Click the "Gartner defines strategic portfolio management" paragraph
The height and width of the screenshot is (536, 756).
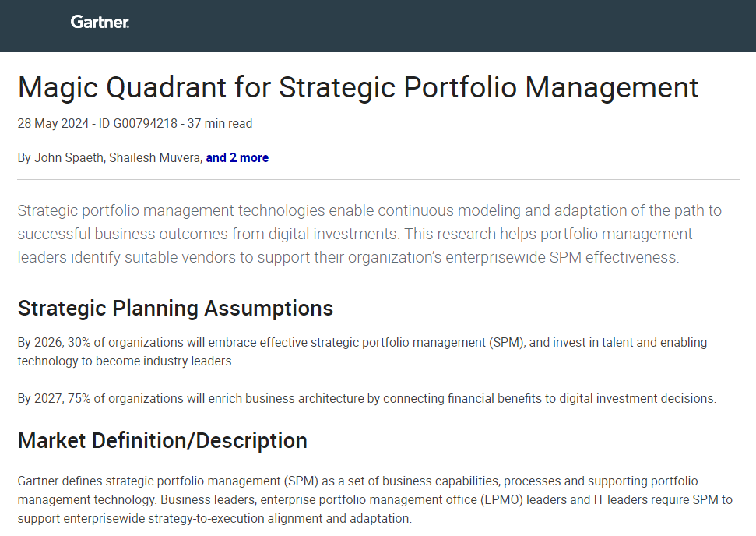point(374,499)
